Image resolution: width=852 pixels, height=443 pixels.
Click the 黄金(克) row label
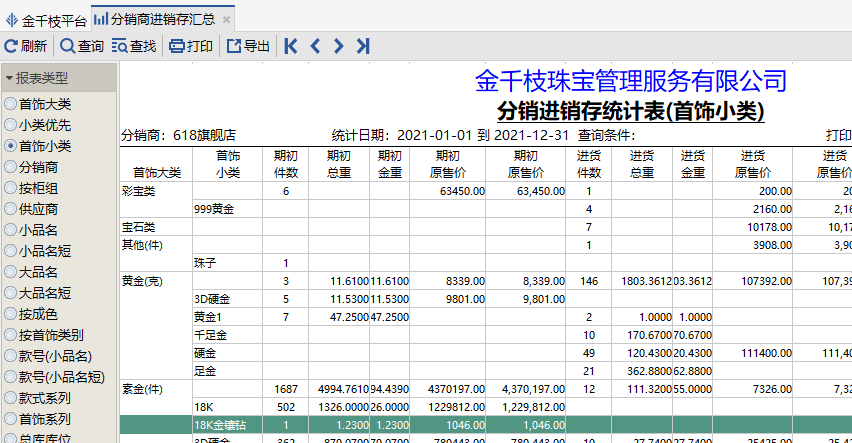click(x=142, y=281)
